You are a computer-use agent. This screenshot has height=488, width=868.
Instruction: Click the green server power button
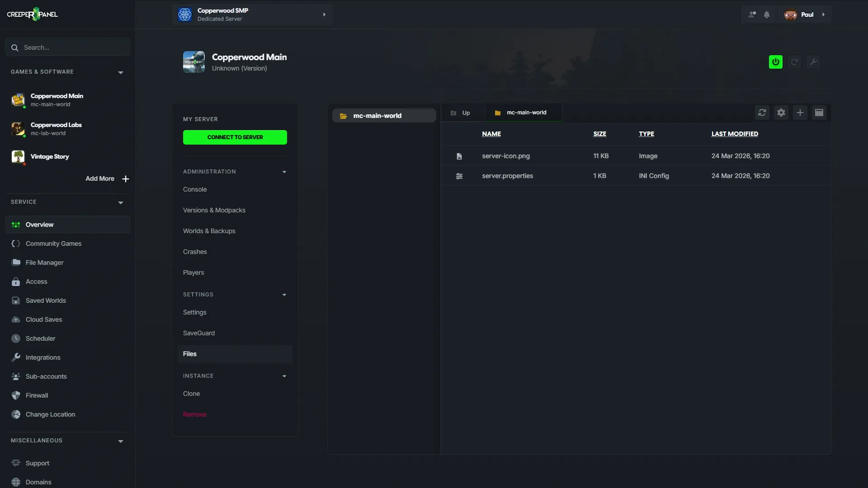(x=776, y=62)
